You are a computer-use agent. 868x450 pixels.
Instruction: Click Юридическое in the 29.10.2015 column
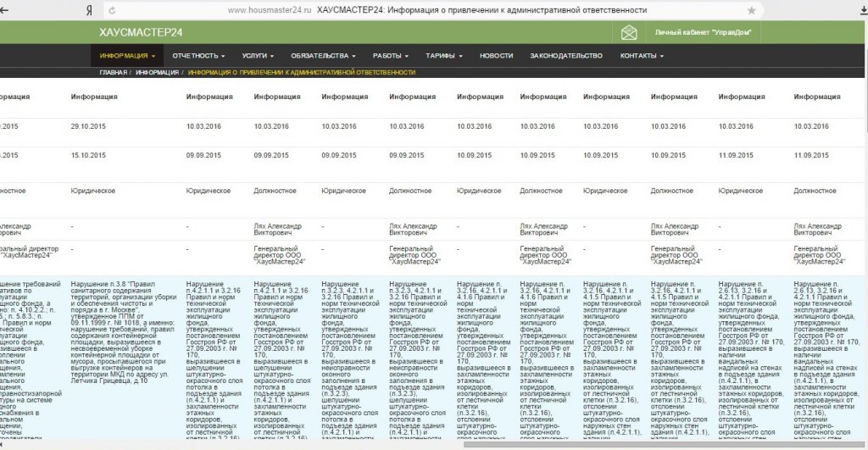tap(93, 191)
